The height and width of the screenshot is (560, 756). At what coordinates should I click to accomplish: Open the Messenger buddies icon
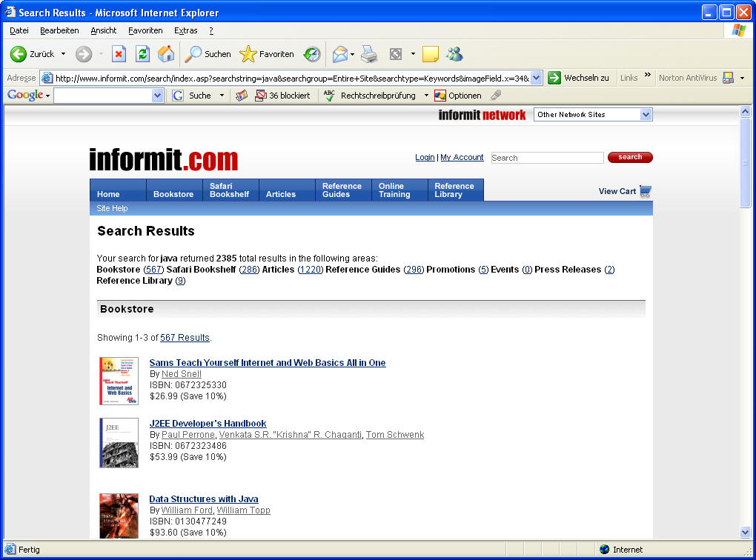[x=454, y=54]
